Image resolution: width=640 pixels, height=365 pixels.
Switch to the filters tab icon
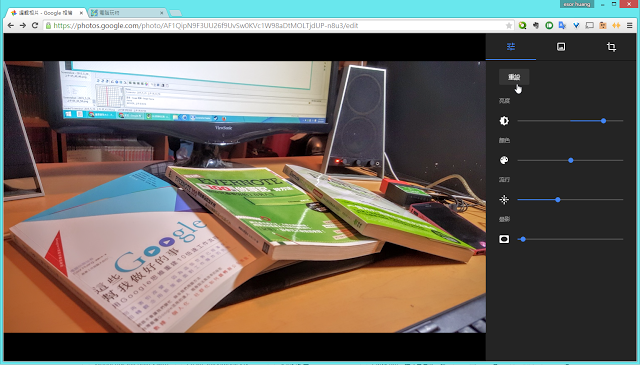561,47
